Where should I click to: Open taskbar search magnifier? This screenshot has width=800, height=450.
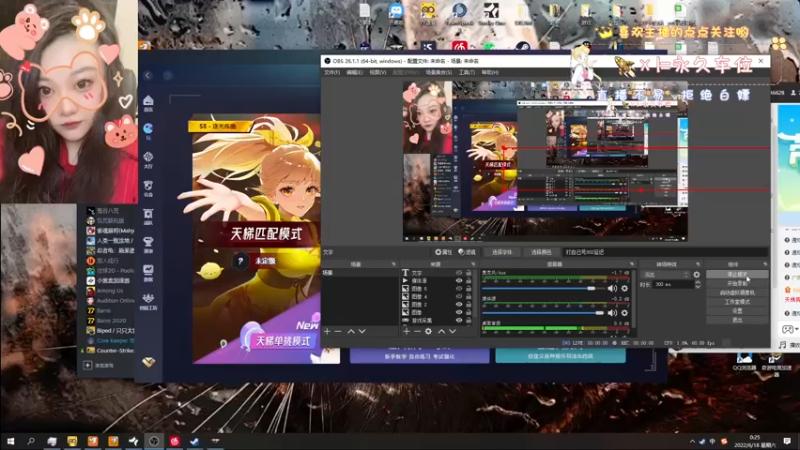[31, 441]
